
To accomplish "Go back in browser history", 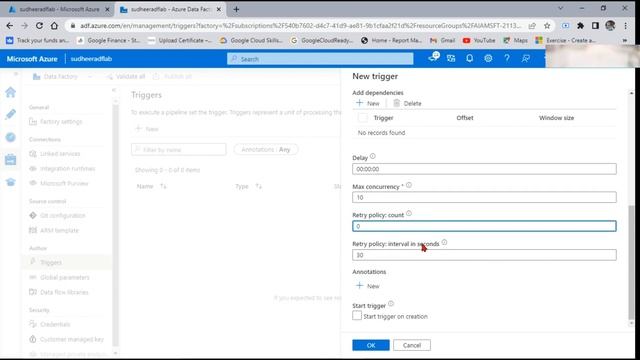I will tap(10, 26).
